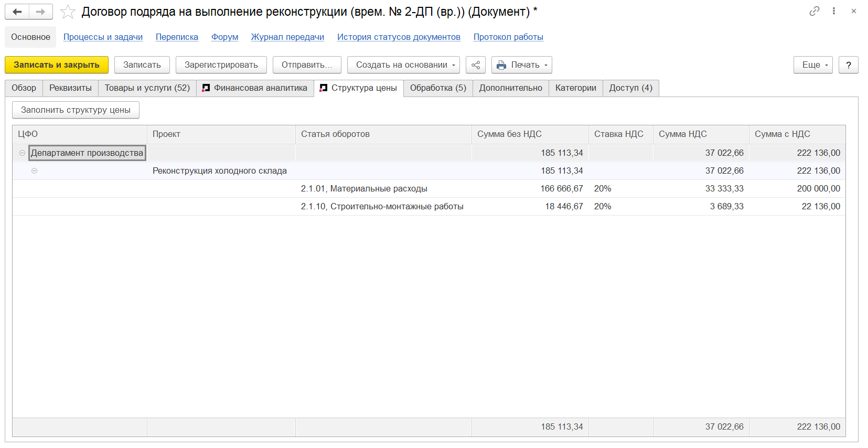Mark document as favorite with star
The image size is (868, 448).
click(68, 12)
